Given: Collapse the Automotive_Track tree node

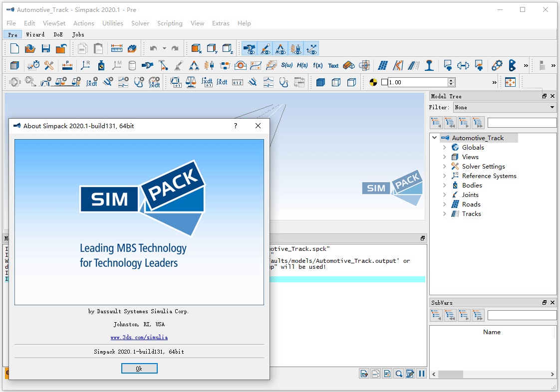Looking at the screenshot, I should pos(434,138).
